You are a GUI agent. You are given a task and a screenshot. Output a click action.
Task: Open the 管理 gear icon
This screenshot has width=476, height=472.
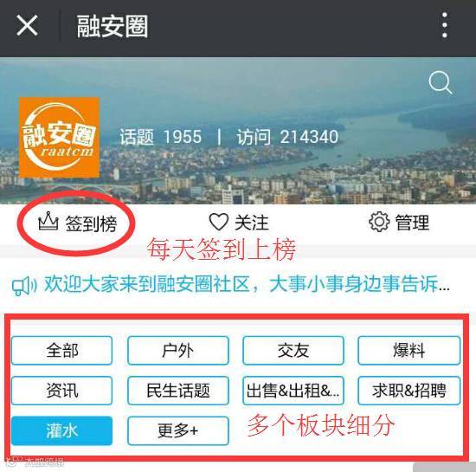click(379, 222)
